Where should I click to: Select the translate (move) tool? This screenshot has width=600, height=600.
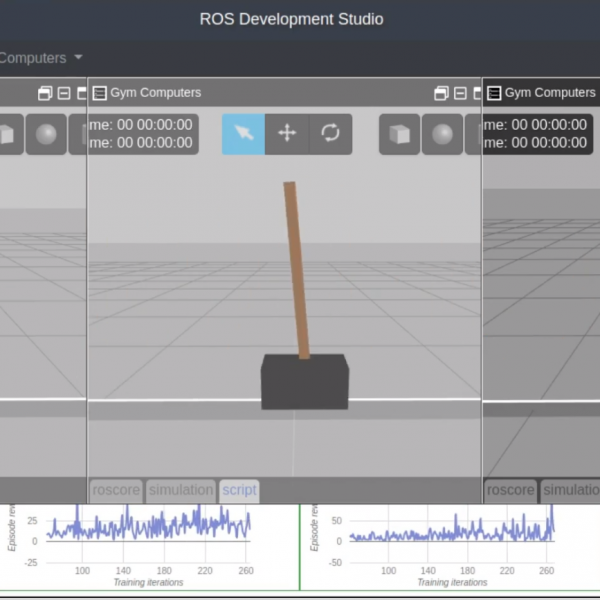[287, 134]
